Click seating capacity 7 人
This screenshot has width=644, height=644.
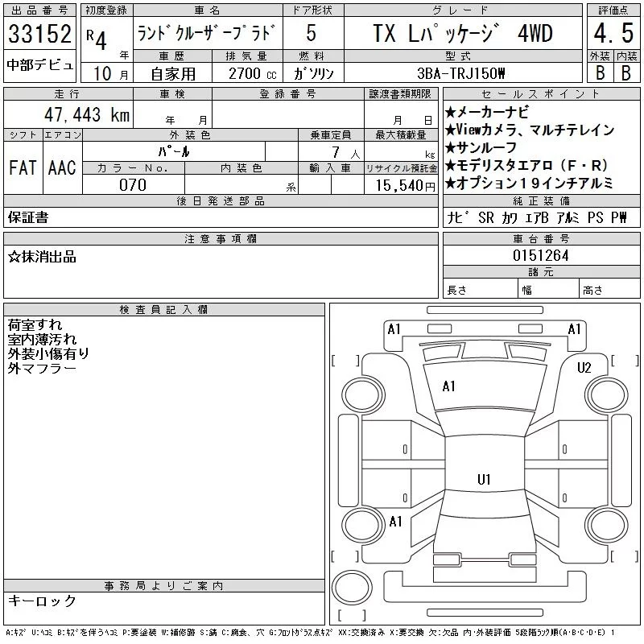[x=346, y=153]
